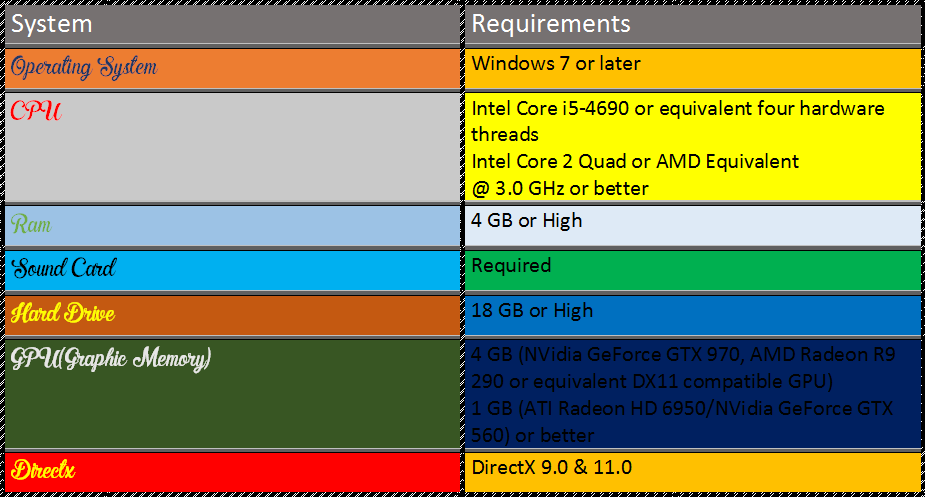Image resolution: width=925 pixels, height=497 pixels.
Task: Click the 'GPU(Graphic Memory)' label cell
Action: pyautogui.click(x=232, y=394)
